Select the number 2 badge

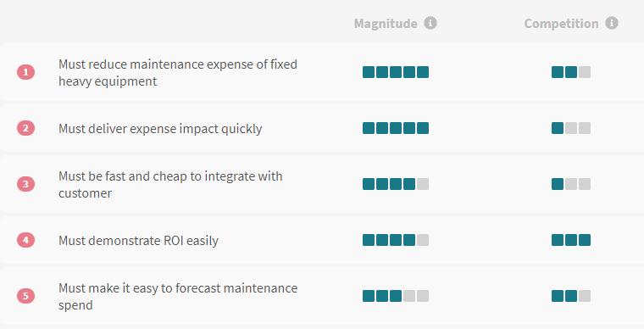pyautogui.click(x=26, y=128)
